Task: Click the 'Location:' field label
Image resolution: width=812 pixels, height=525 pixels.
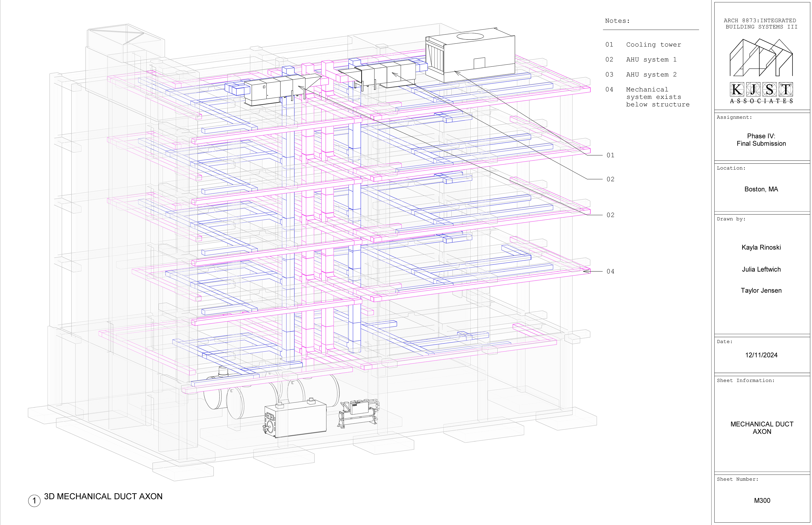Action: [731, 168]
